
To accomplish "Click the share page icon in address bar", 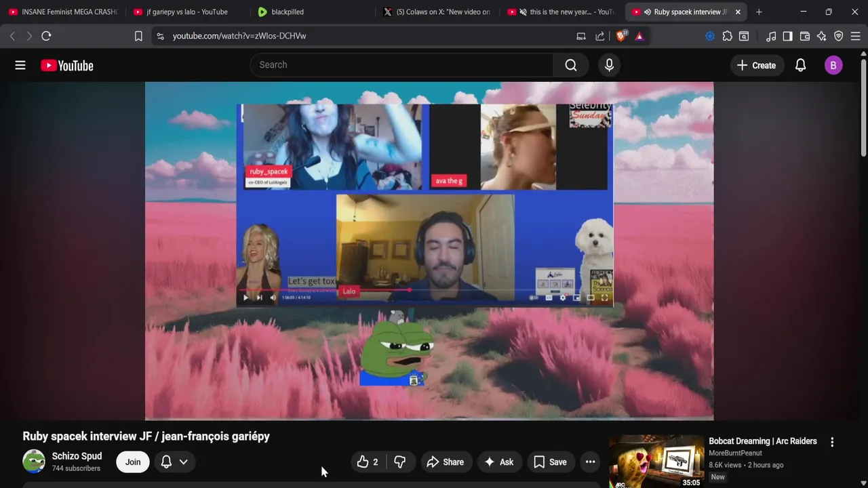I will [600, 36].
